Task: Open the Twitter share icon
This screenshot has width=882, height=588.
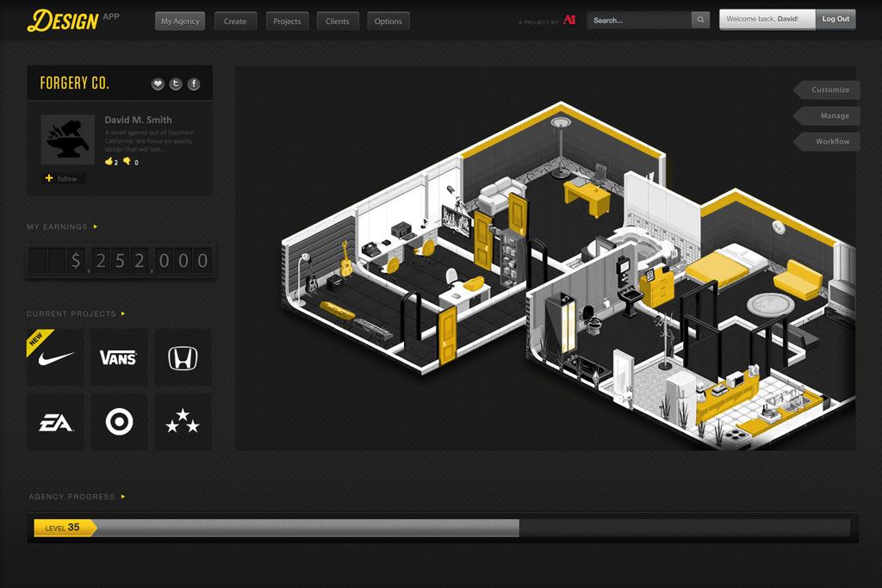Action: click(x=176, y=84)
